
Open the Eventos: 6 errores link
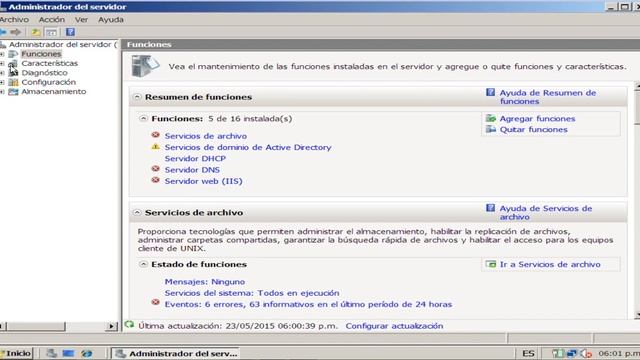click(x=308, y=304)
